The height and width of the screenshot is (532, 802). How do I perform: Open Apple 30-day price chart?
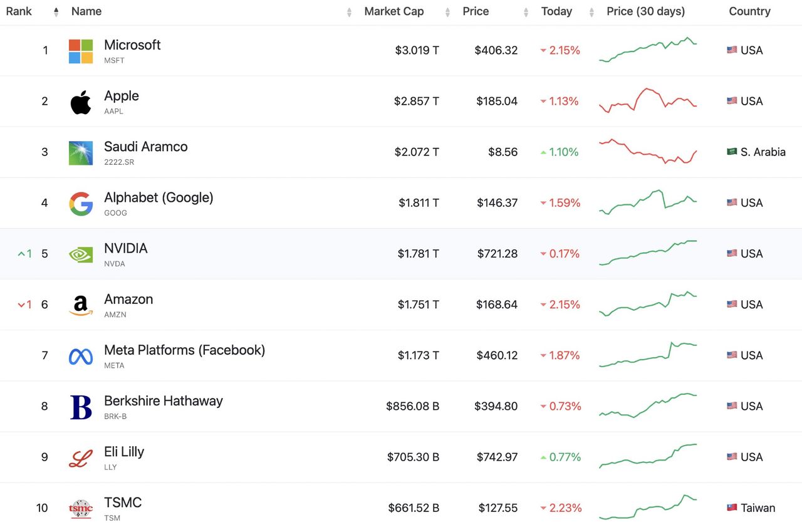648,100
